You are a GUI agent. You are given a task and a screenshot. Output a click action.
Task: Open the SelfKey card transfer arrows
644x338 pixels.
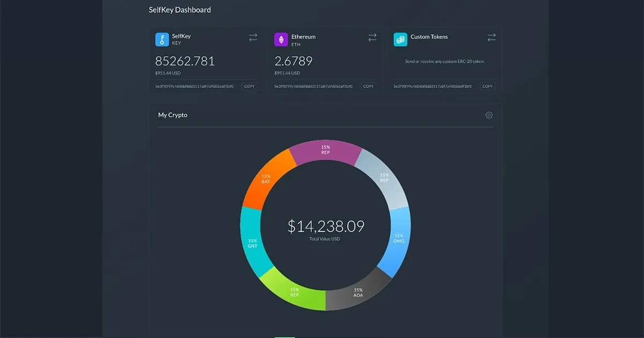[253, 38]
